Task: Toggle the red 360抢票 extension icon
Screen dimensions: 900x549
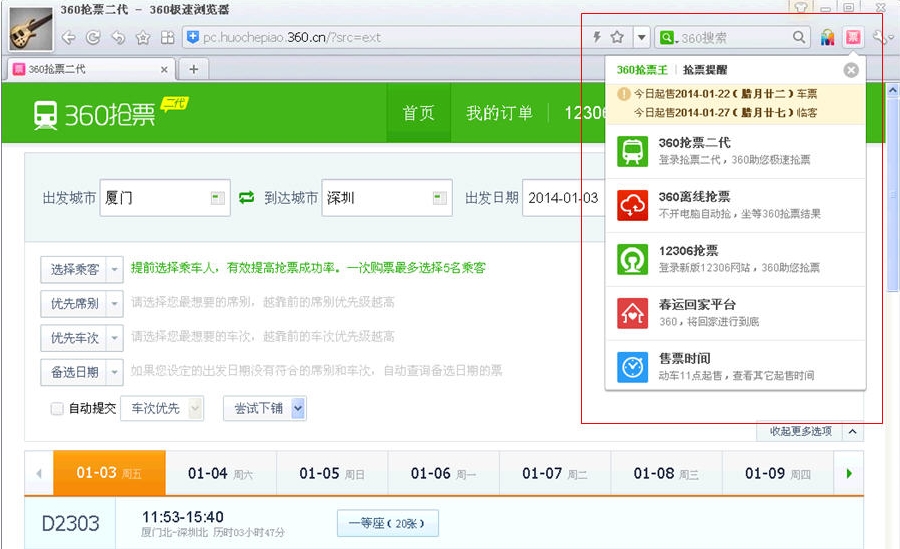Action: coord(852,37)
